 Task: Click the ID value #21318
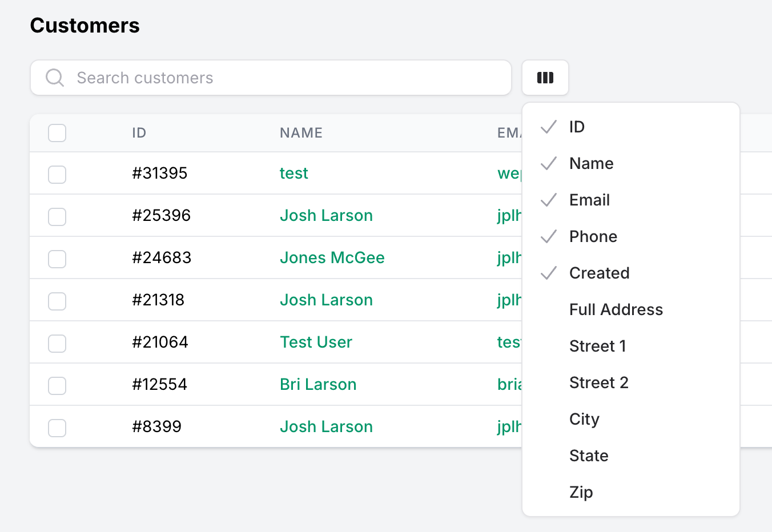(158, 300)
